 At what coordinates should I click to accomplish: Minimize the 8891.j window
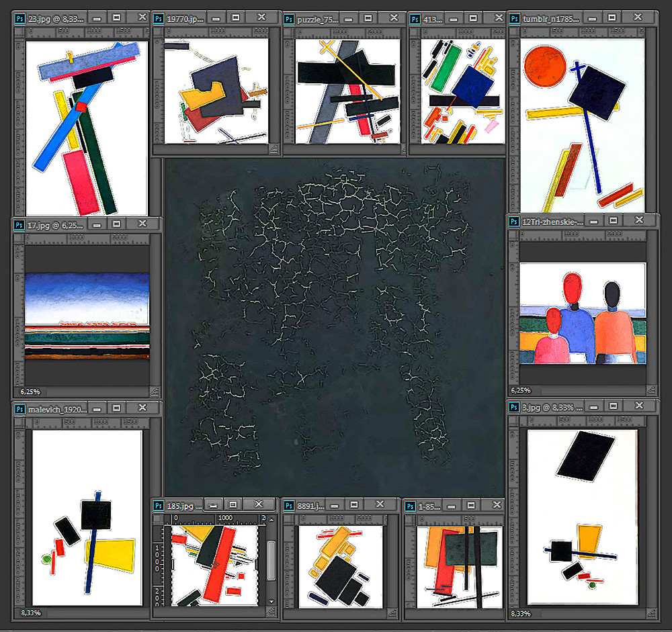(334, 506)
